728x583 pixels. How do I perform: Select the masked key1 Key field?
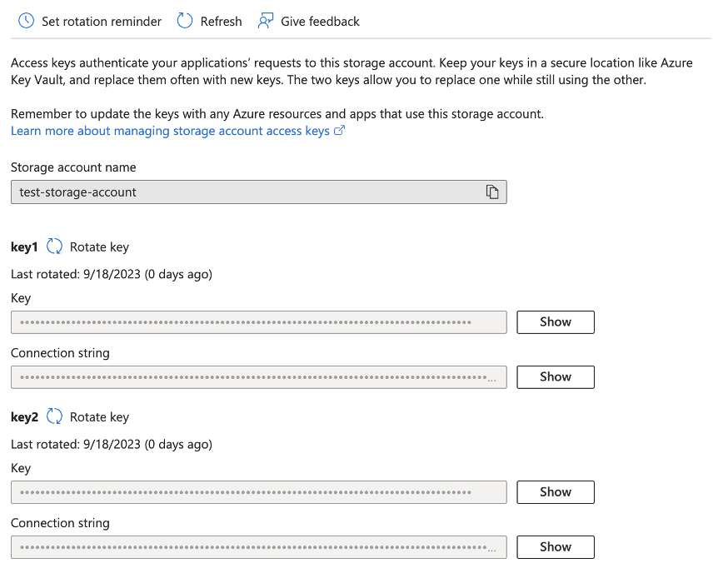click(x=250, y=321)
